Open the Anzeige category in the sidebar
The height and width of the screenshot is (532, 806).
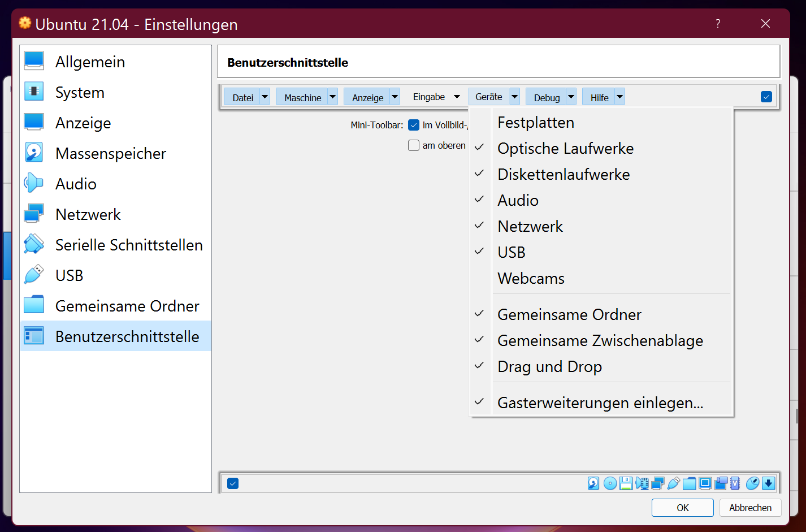(115, 123)
